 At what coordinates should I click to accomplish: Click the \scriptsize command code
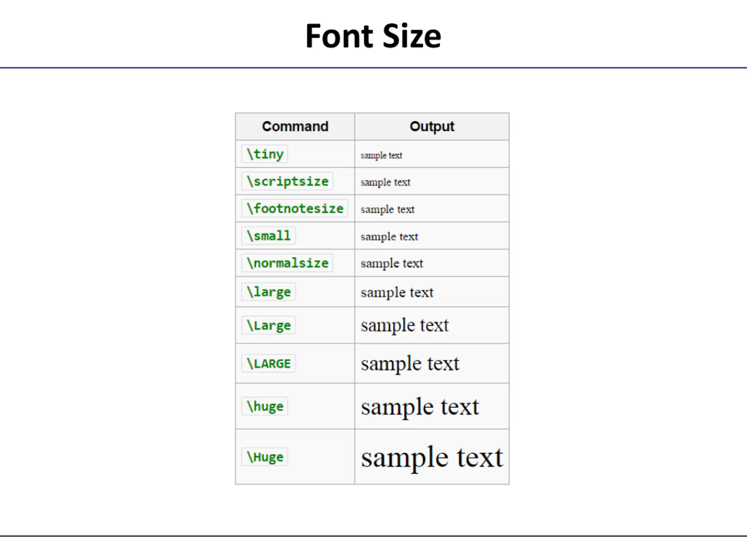click(x=287, y=181)
